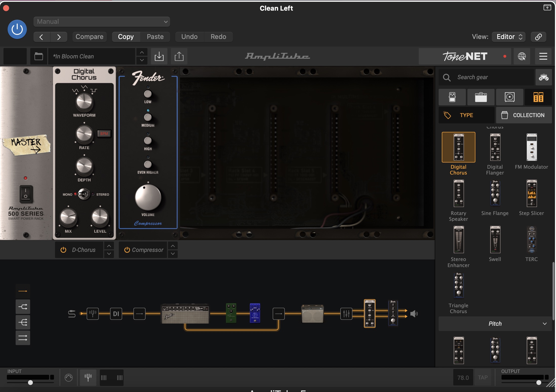The image size is (556, 392).
Task: Open the View Editor dropdown
Action: 509,37
